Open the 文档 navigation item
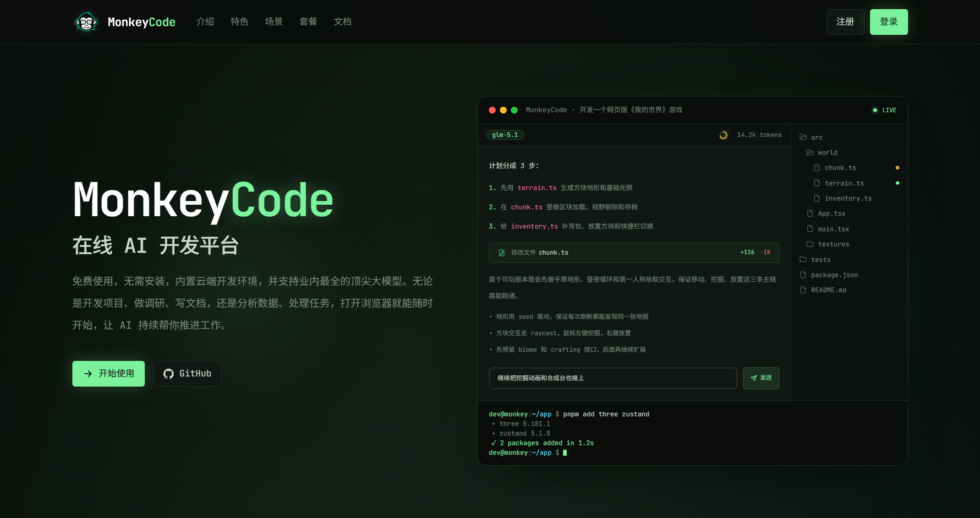Image resolution: width=980 pixels, height=518 pixels. (342, 22)
